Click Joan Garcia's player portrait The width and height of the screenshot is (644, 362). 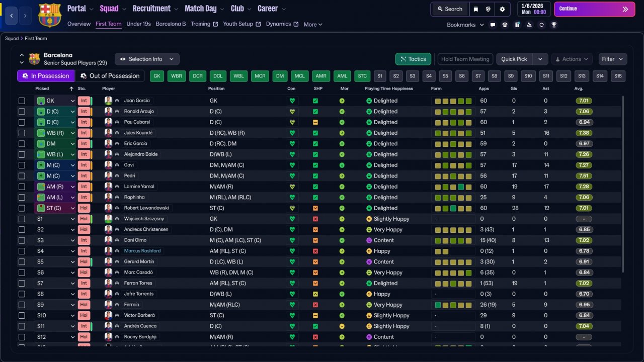click(x=108, y=101)
